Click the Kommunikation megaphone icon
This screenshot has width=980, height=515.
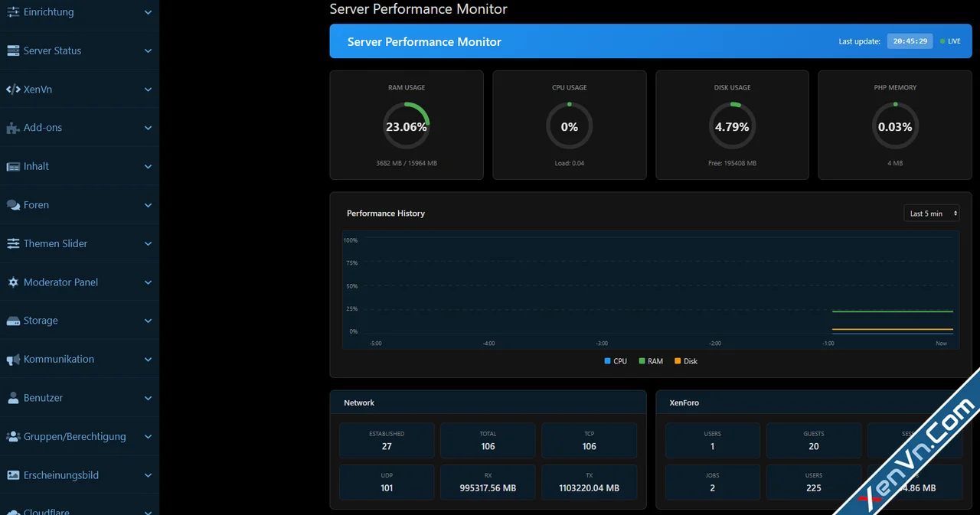coord(13,360)
